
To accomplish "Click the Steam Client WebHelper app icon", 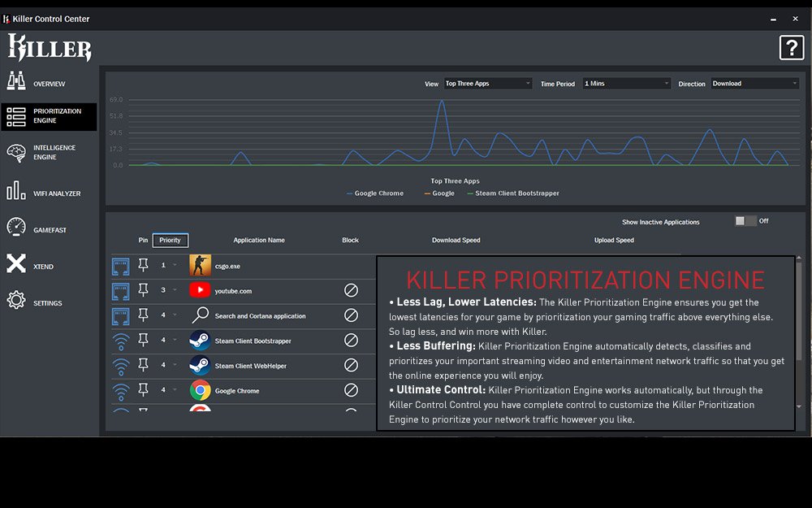I will pos(200,366).
